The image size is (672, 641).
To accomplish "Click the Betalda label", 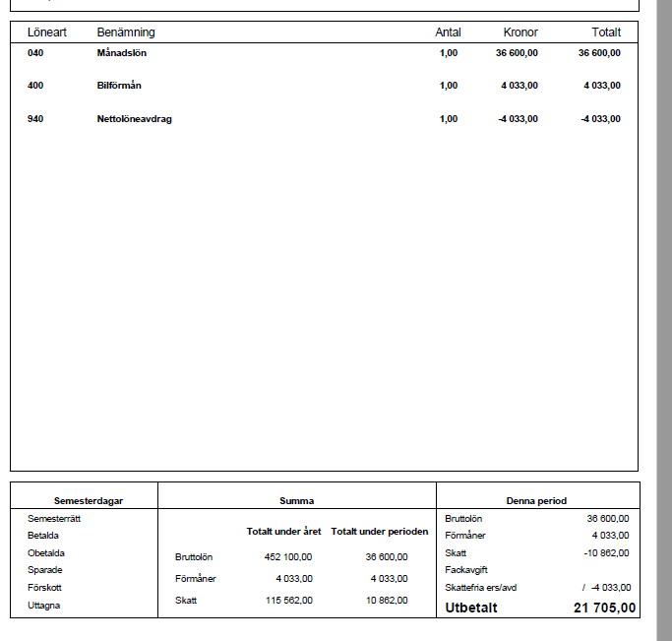I will 43,536.
